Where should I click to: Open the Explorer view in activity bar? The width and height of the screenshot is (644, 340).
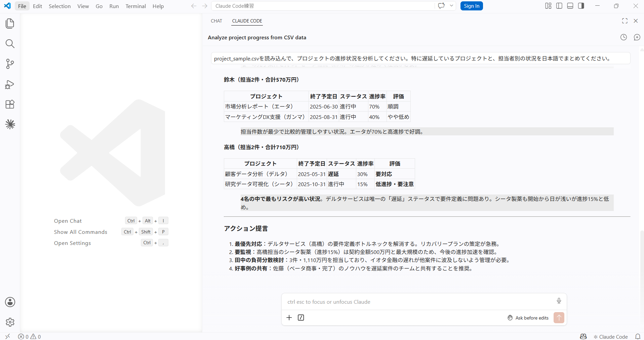point(10,24)
